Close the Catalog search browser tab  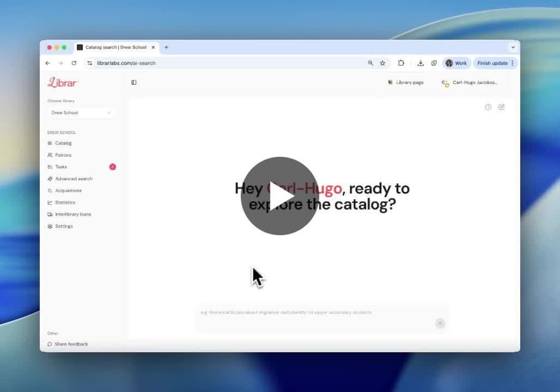click(153, 47)
